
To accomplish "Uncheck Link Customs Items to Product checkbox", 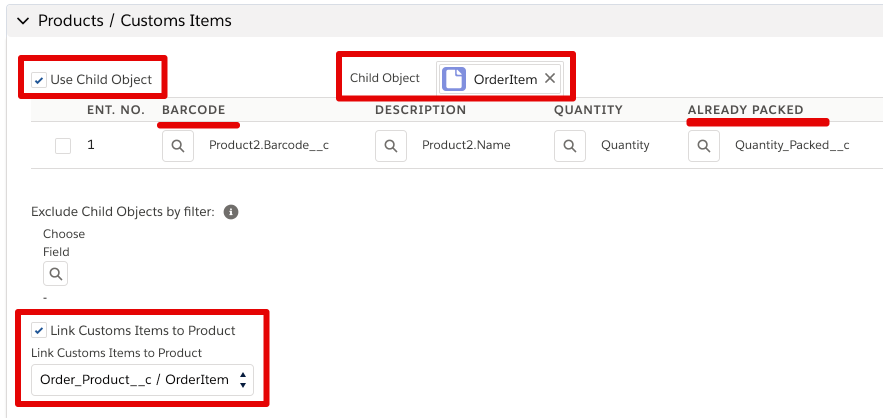I will pos(39,331).
